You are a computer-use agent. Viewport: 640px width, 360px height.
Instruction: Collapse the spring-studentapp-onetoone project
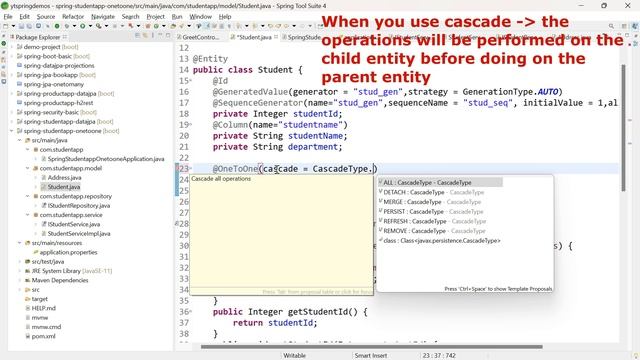(x=12, y=131)
